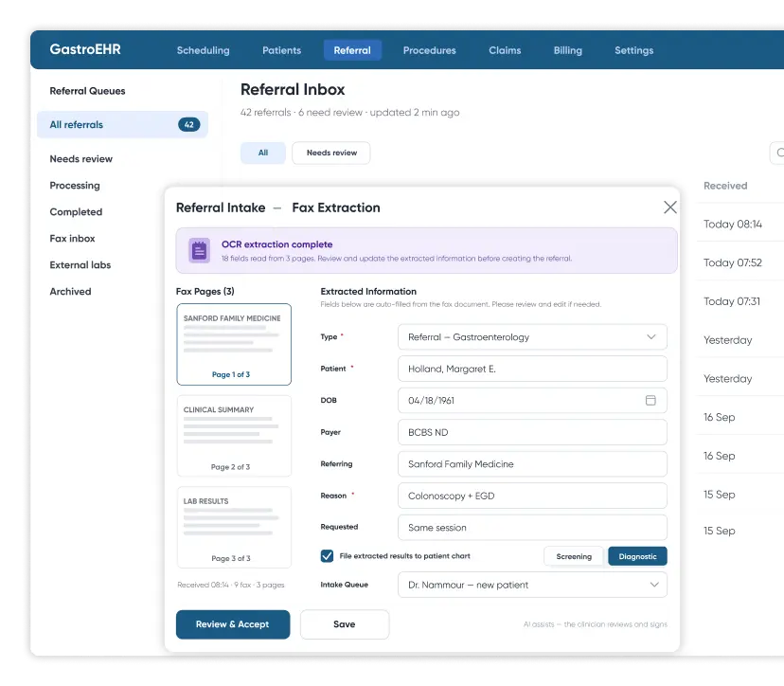Select Lab Results page 3 thumbnail
The width and height of the screenshot is (784, 686).
coord(234,528)
